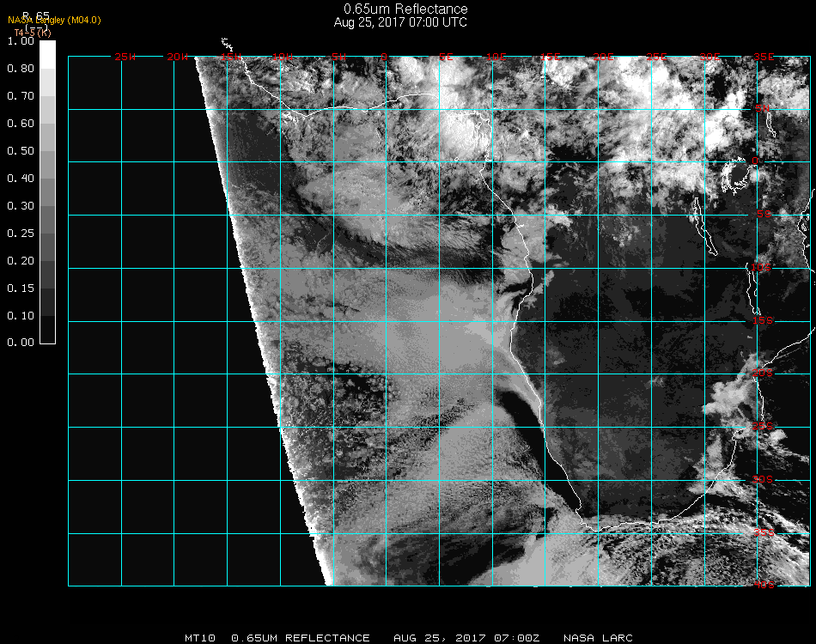This screenshot has height=644, width=816.
Task: Click the '0.70' colorbar scale value
Action: pyautogui.click(x=21, y=95)
